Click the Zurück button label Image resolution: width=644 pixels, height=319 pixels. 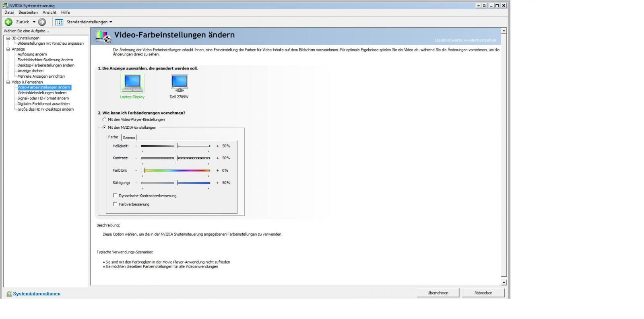pyautogui.click(x=23, y=22)
